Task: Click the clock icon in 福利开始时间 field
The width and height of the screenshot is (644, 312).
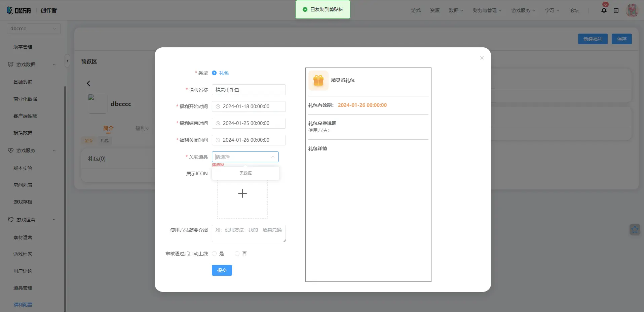Action: tap(218, 106)
